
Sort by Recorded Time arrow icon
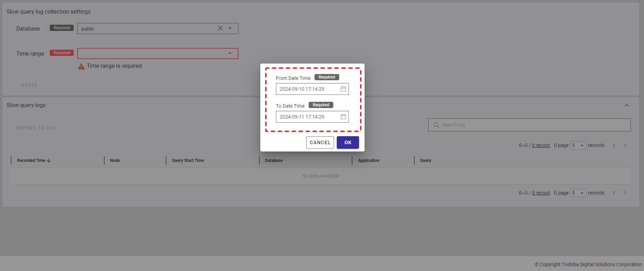(x=49, y=161)
